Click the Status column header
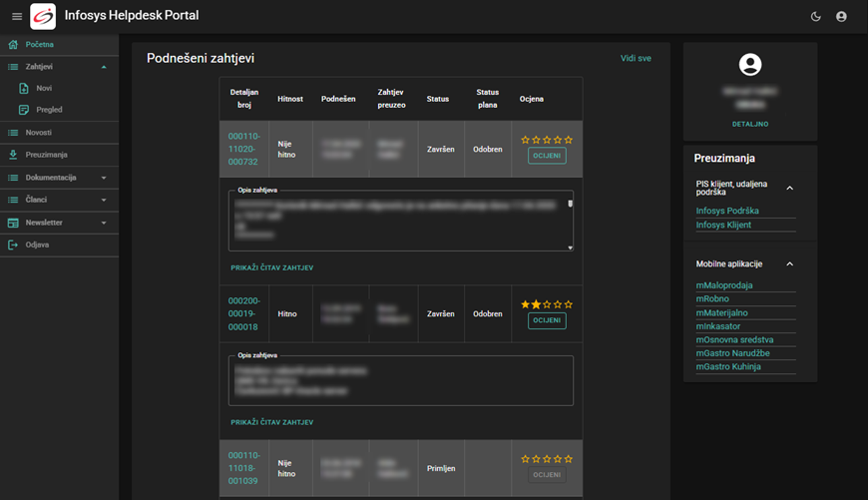 click(437, 99)
